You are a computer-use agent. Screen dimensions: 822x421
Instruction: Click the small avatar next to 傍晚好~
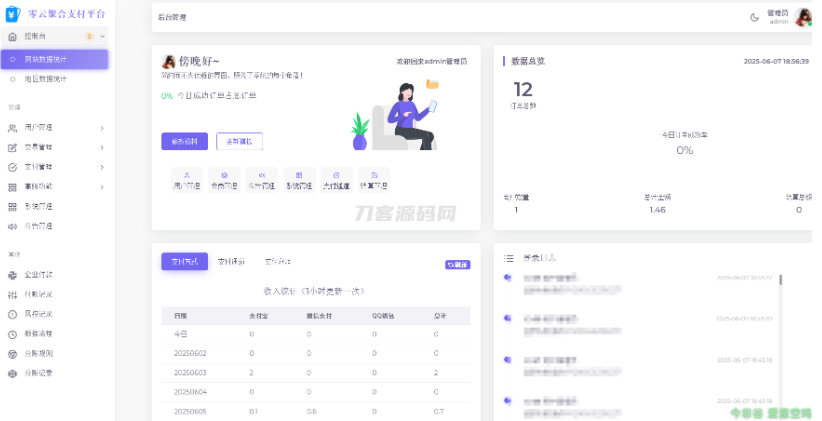pyautogui.click(x=168, y=61)
